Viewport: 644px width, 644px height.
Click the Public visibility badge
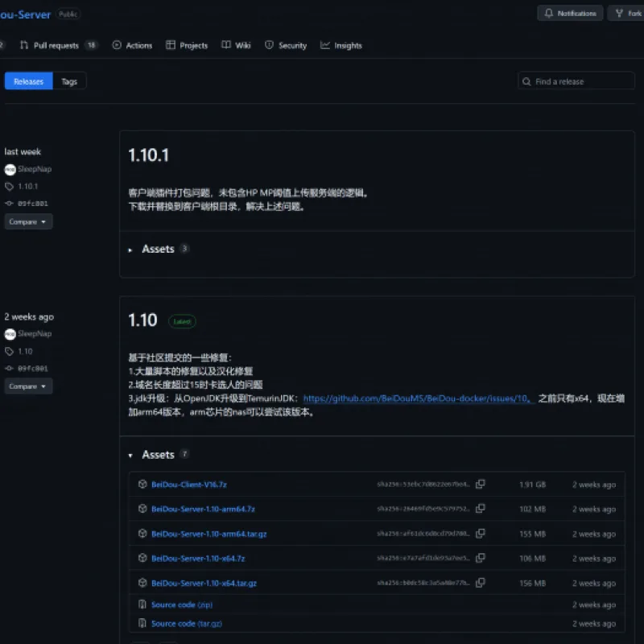[x=68, y=14]
